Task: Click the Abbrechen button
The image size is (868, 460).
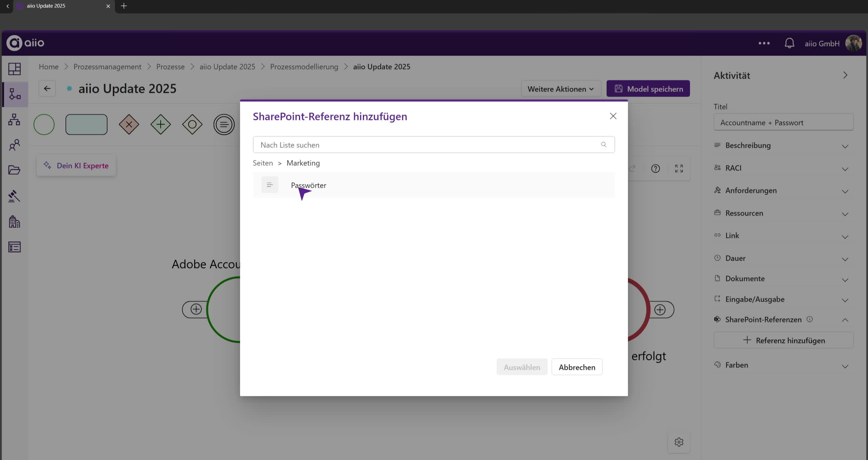Action: [x=577, y=367]
